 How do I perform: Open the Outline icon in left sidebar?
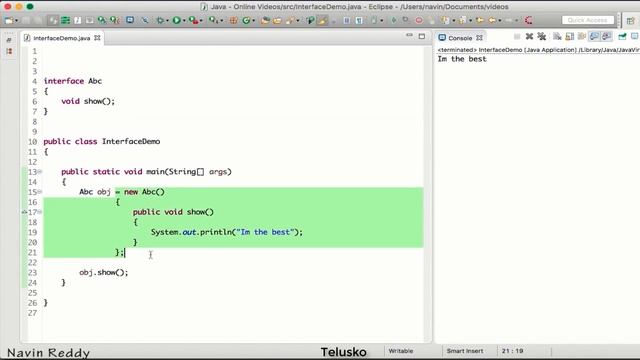9,51
